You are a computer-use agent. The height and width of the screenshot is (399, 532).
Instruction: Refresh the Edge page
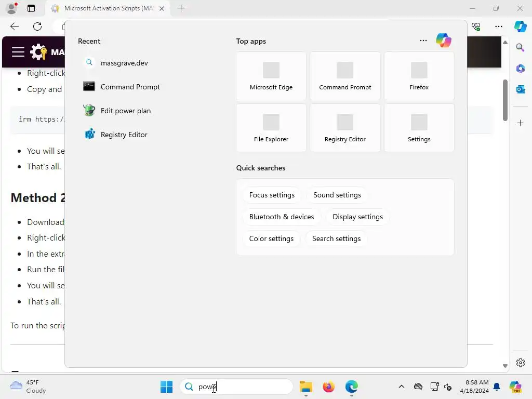click(37, 26)
